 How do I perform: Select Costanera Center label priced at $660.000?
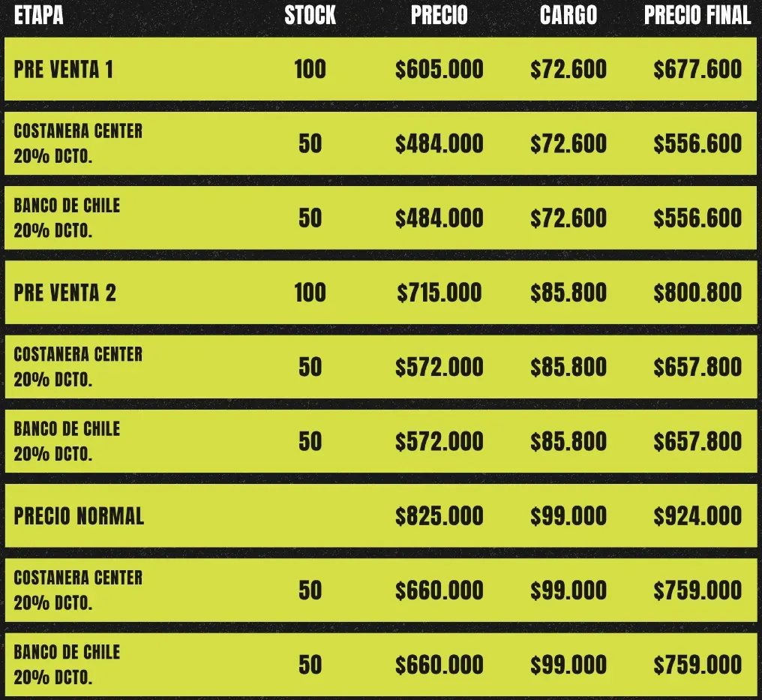click(78, 589)
